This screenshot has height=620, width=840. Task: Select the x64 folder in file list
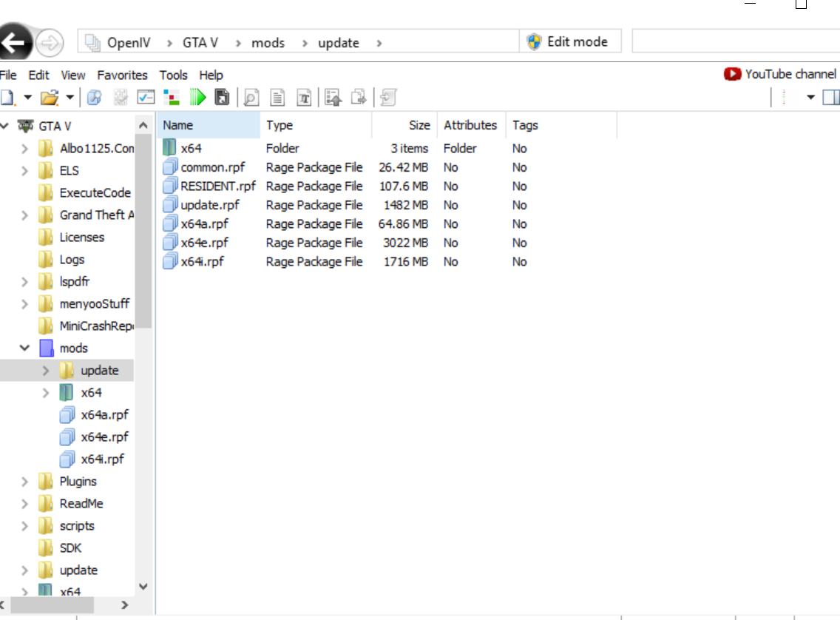pyautogui.click(x=191, y=149)
